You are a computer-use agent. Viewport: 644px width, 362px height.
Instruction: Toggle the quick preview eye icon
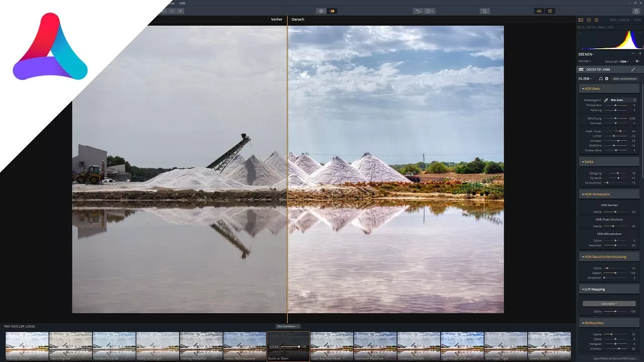click(321, 11)
